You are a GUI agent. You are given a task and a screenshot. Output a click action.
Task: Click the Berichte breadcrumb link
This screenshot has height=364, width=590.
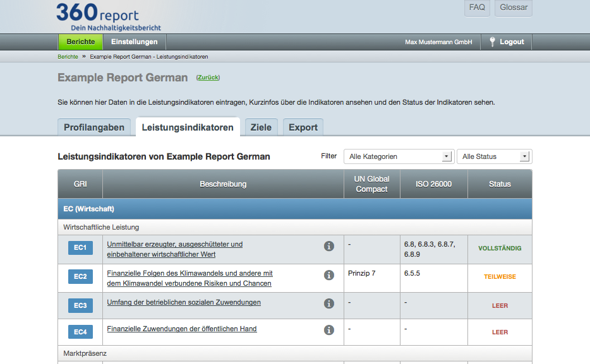68,57
